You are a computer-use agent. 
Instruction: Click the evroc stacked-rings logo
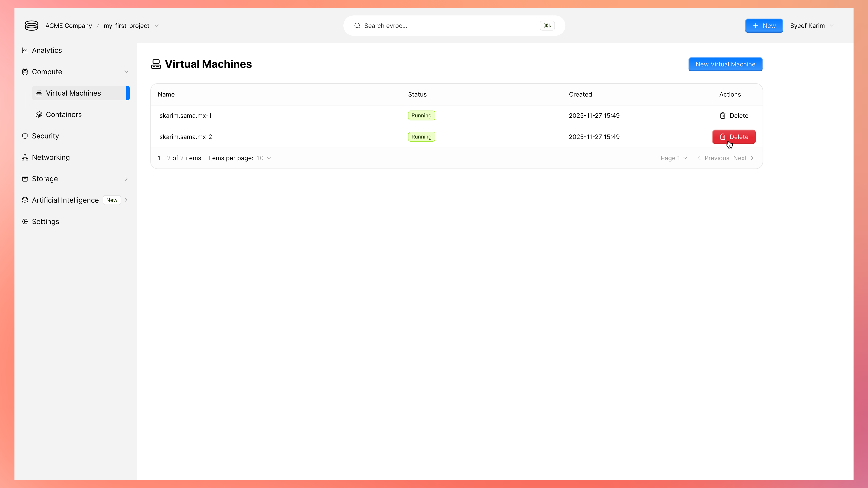click(31, 26)
